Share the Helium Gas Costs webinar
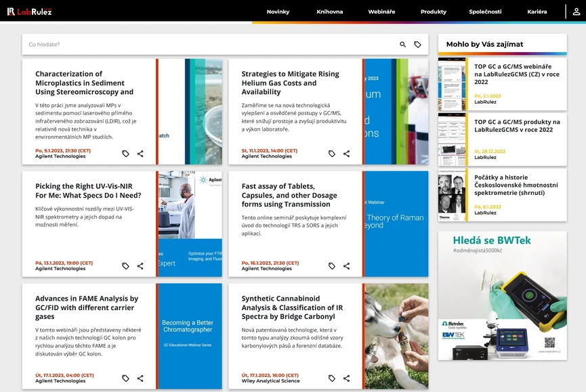The height and width of the screenshot is (392, 586). click(347, 154)
